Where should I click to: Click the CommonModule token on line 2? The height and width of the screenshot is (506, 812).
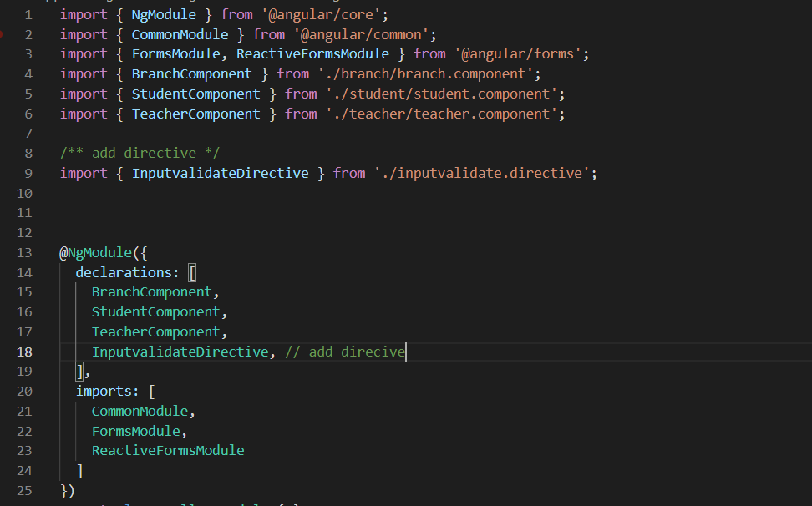179,33
